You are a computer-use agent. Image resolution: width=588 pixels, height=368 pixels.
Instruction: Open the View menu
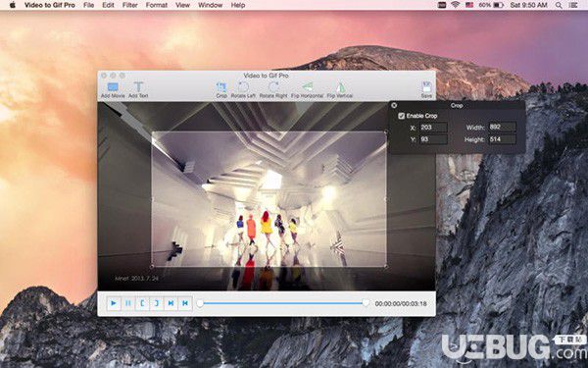tap(182, 5)
